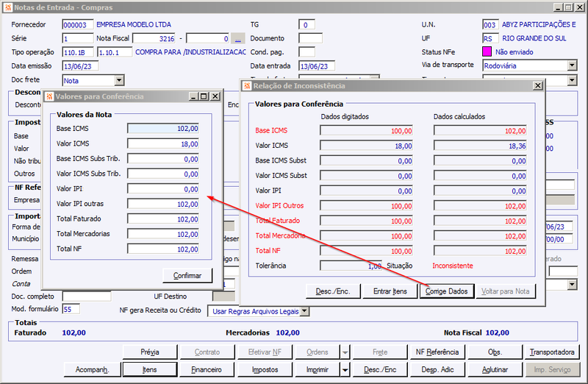The height and width of the screenshot is (384, 588).
Task: Minimize the Valores para Conferência window
Action: click(x=193, y=96)
